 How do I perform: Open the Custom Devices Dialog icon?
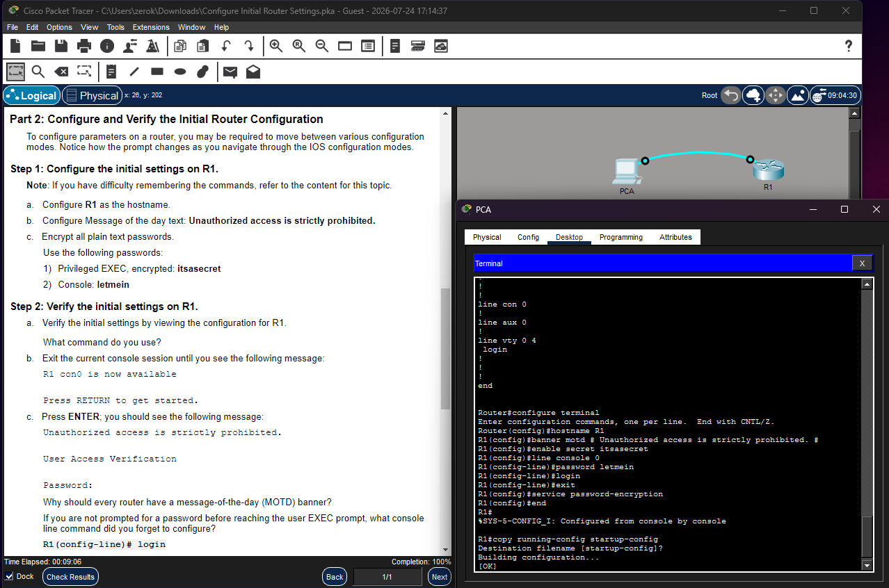395,46
